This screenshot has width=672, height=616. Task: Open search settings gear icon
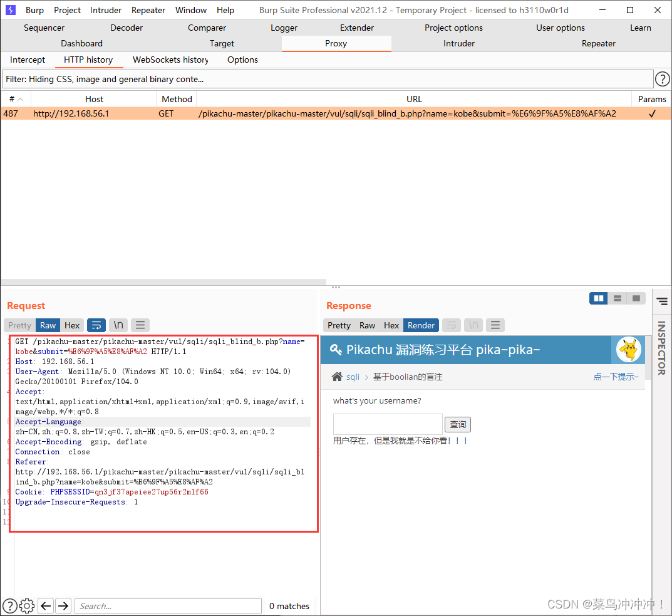tap(27, 606)
